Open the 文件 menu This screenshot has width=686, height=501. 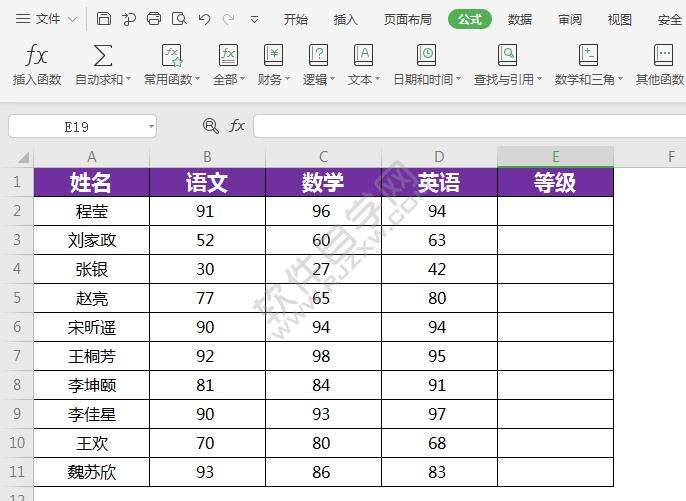[x=48, y=19]
